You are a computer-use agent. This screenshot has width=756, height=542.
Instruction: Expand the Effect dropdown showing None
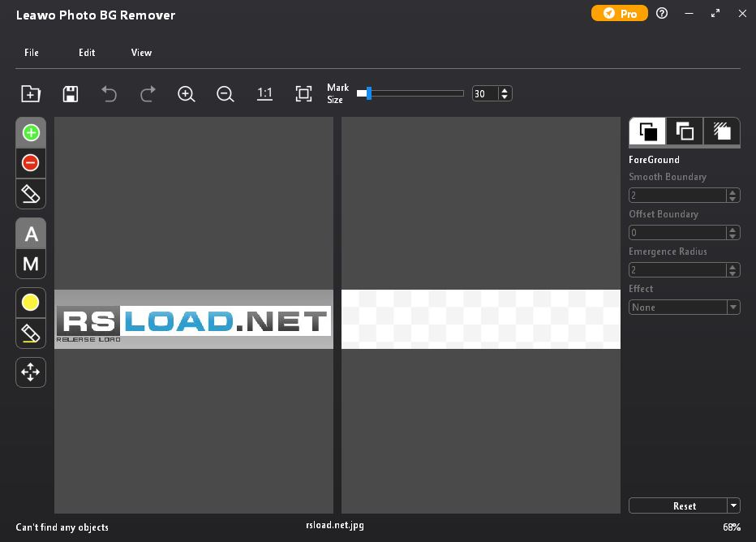tap(684, 308)
